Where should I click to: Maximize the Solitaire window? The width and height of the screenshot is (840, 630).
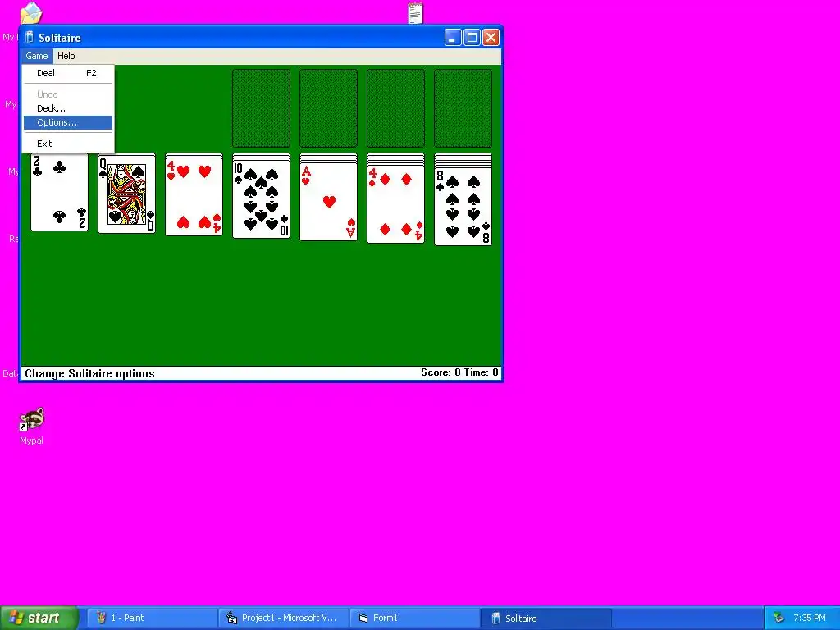(472, 38)
